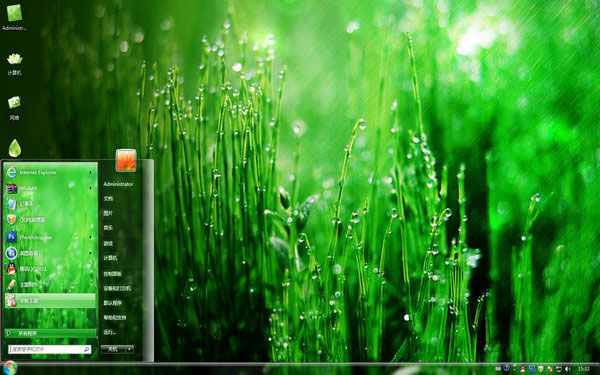Open the 计算机 desktop icon
This screenshot has height=375, width=600.
click(15, 64)
